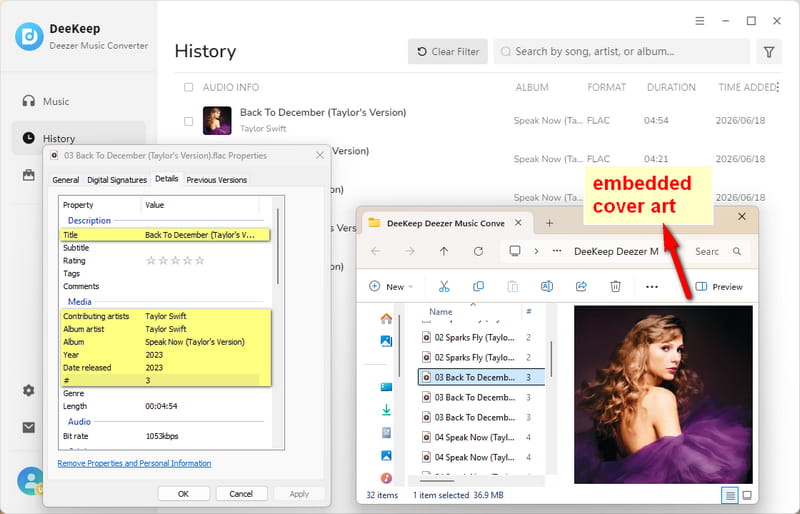Click the Album artist row in Properties
This screenshot has width=800, height=514.
coord(165,329)
